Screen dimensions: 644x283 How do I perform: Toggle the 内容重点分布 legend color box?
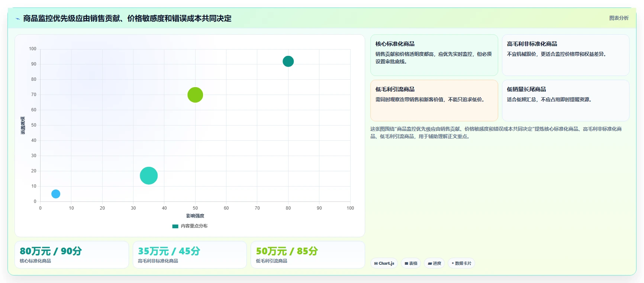pyautogui.click(x=175, y=226)
